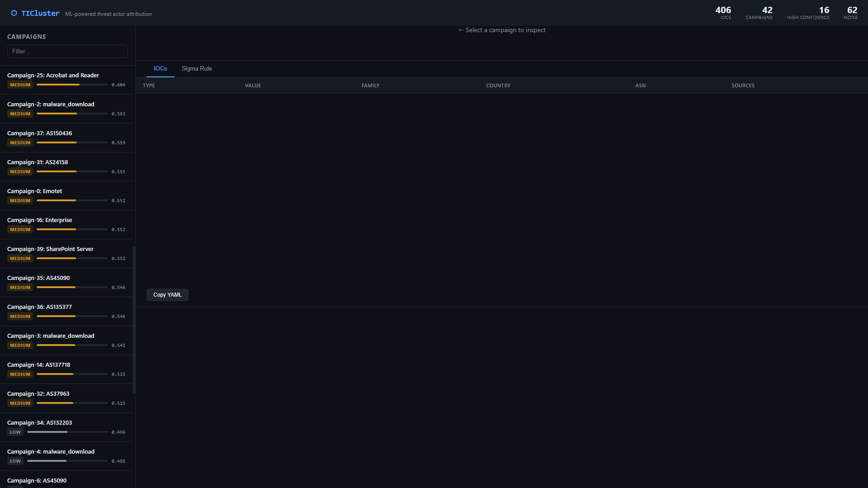Inspect Campaign-0: Emotet

[66, 196]
